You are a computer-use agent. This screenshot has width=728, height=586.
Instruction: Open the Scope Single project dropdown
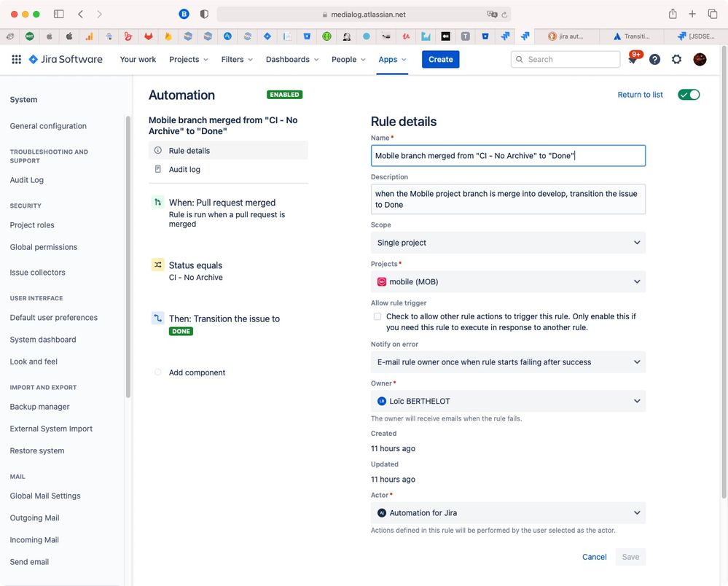click(x=508, y=243)
